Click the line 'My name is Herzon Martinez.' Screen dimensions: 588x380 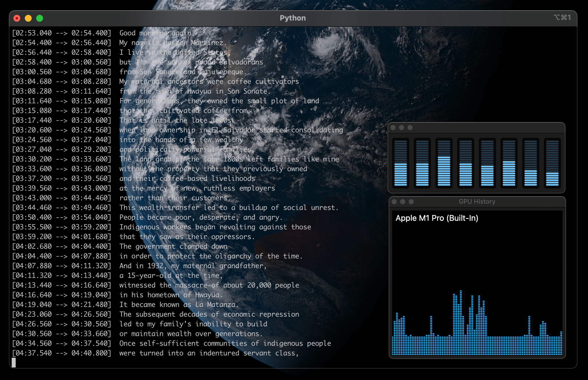173,43
